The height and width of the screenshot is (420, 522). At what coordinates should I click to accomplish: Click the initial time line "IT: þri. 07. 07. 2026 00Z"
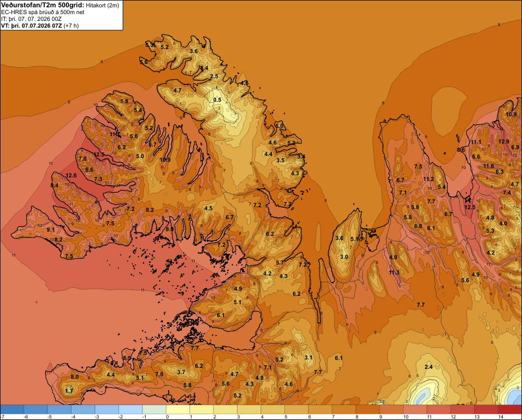coord(31,19)
